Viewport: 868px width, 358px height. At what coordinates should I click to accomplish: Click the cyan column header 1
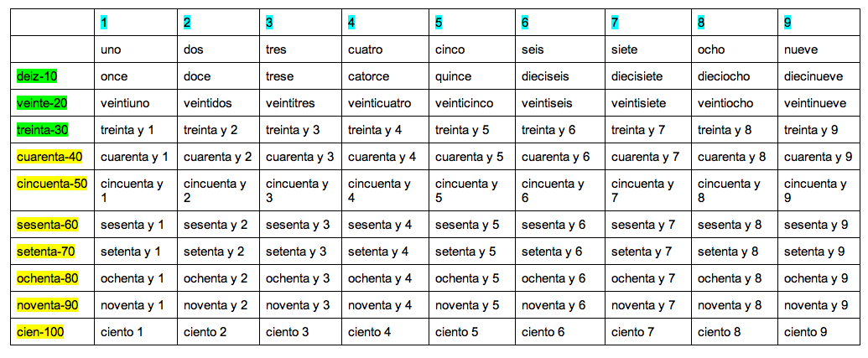[103, 23]
